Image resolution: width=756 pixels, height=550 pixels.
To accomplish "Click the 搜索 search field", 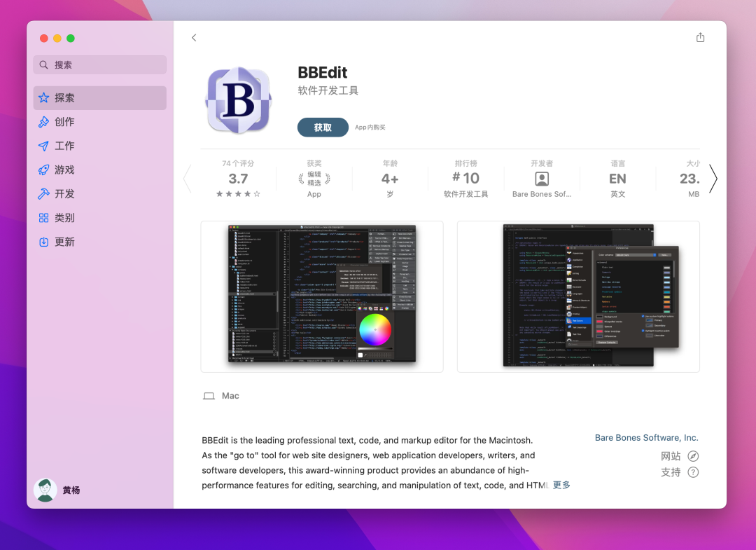I will 100,64.
